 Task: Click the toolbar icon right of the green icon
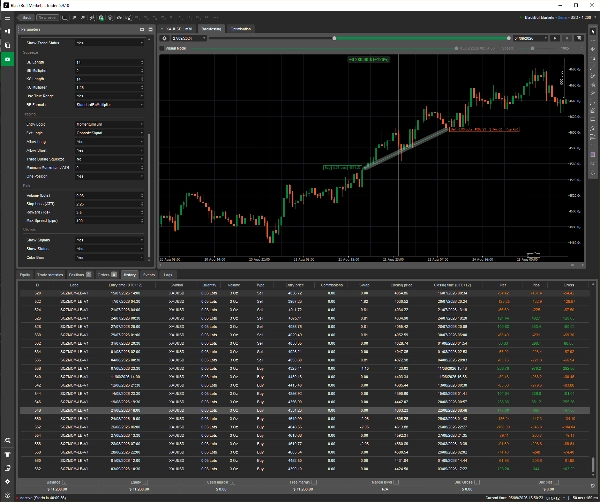pos(110,18)
